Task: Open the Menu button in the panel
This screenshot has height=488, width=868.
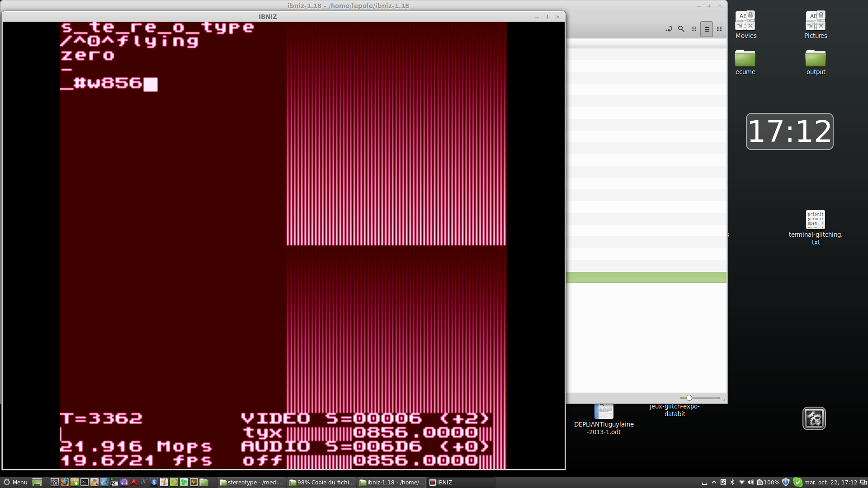Action: [15, 482]
